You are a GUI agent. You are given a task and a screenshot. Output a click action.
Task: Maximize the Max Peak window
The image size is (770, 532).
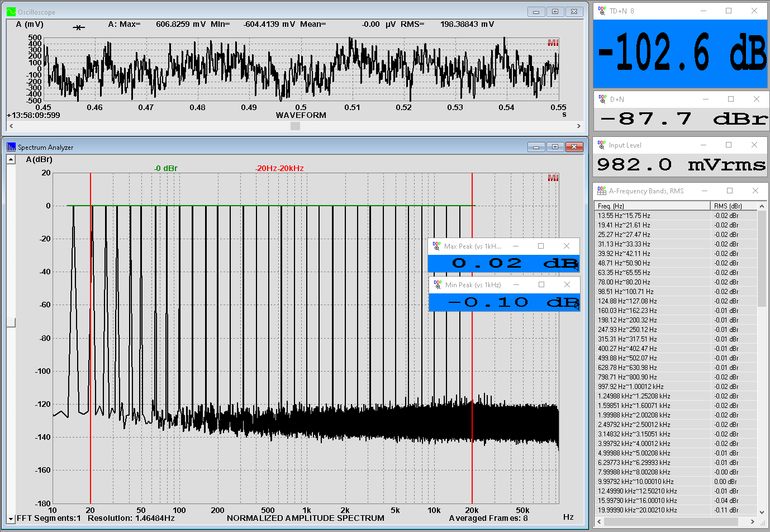click(541, 246)
